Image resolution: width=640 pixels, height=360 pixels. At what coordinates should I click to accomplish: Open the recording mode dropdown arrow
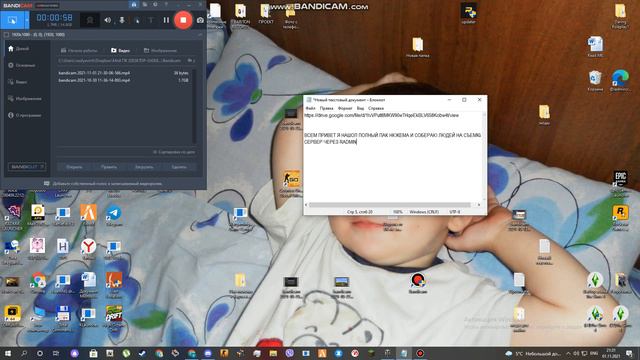click(27, 20)
